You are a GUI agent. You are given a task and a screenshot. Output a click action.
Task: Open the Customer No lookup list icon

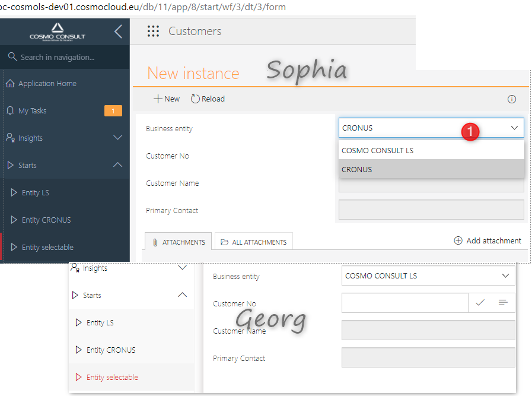point(503,302)
